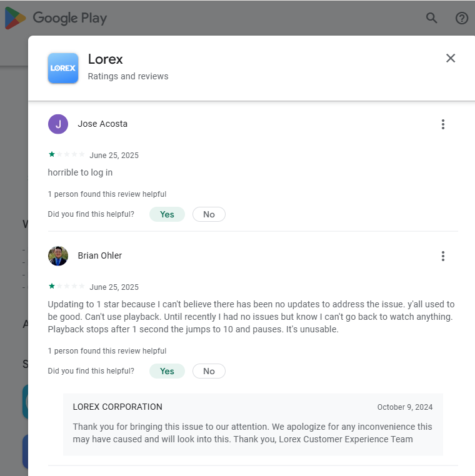Click the Lorex title in dialog header
Viewport: 475px width, 476px height.
[106, 59]
